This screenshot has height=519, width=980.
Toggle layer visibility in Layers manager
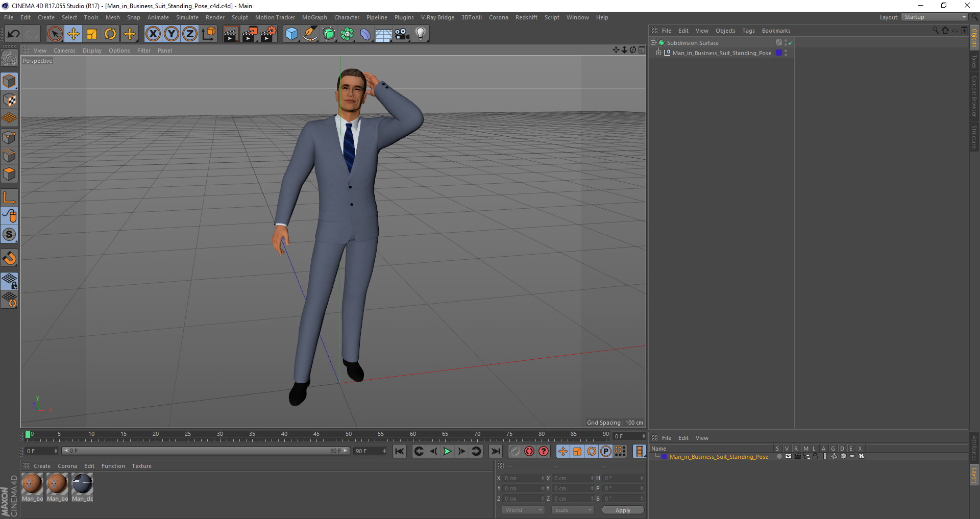[x=788, y=456]
